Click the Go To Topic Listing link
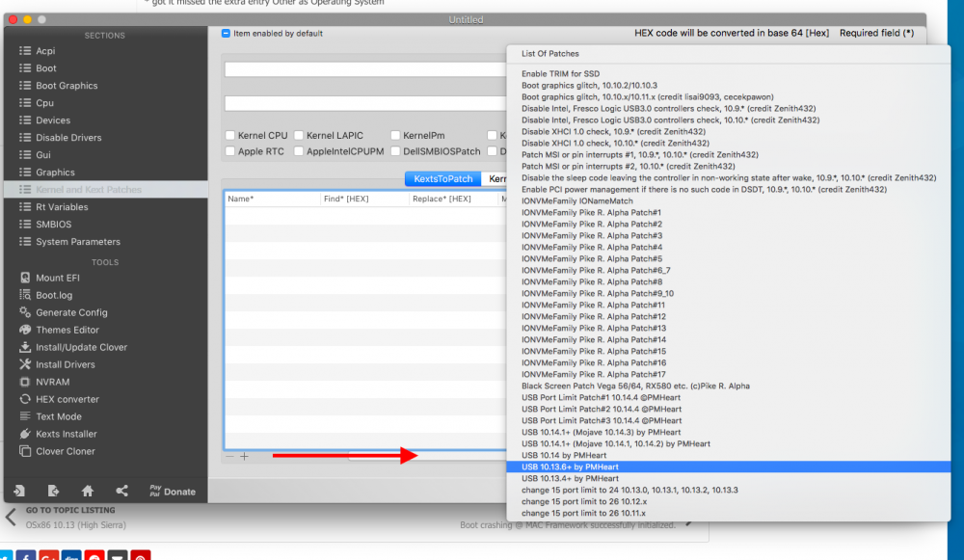This screenshot has width=964, height=560. tap(70, 510)
